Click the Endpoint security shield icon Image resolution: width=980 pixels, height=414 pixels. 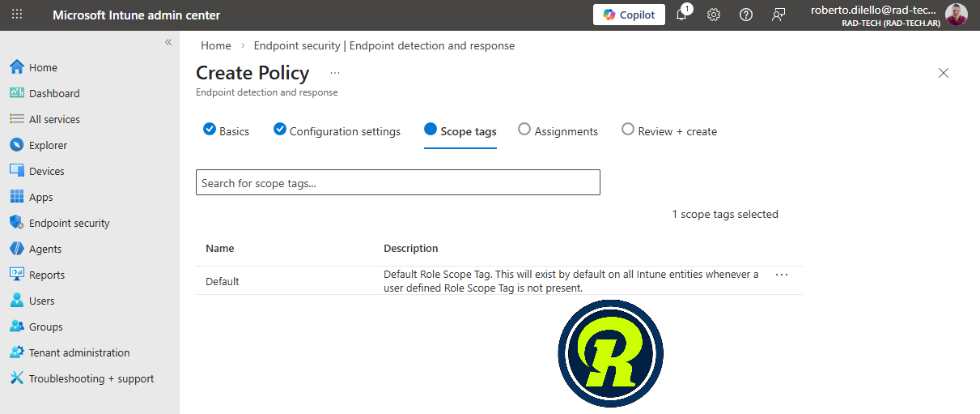tap(16, 223)
